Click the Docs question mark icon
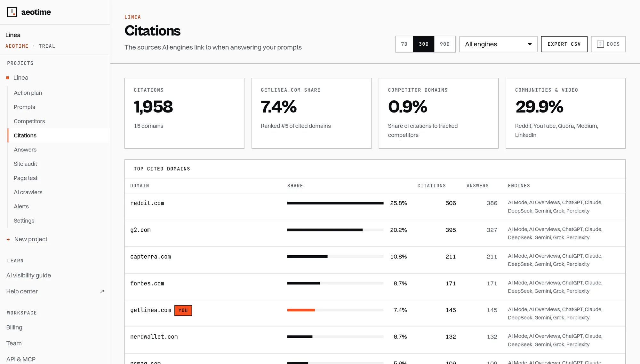The width and height of the screenshot is (640, 364). tap(600, 44)
